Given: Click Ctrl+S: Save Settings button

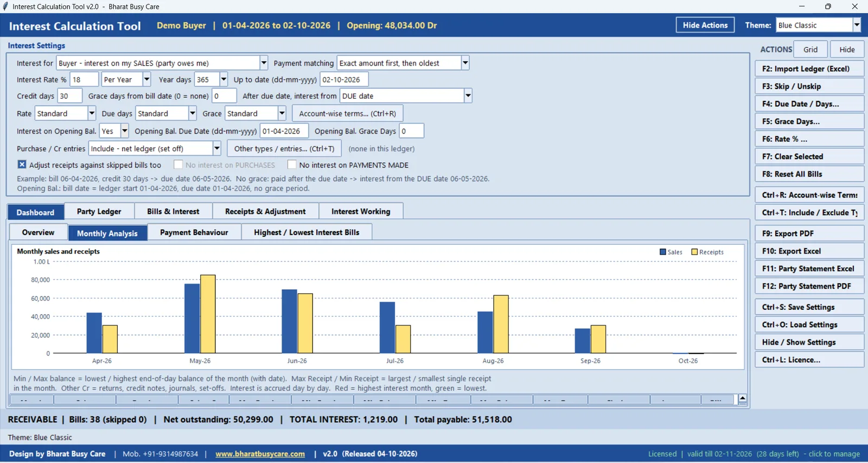Looking at the screenshot, I should [809, 307].
